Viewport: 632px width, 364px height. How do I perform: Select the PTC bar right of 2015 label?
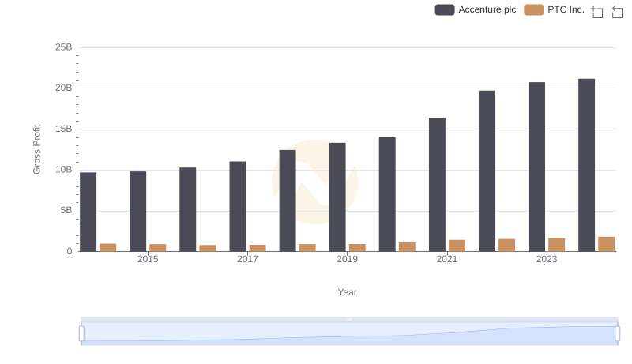(x=157, y=248)
